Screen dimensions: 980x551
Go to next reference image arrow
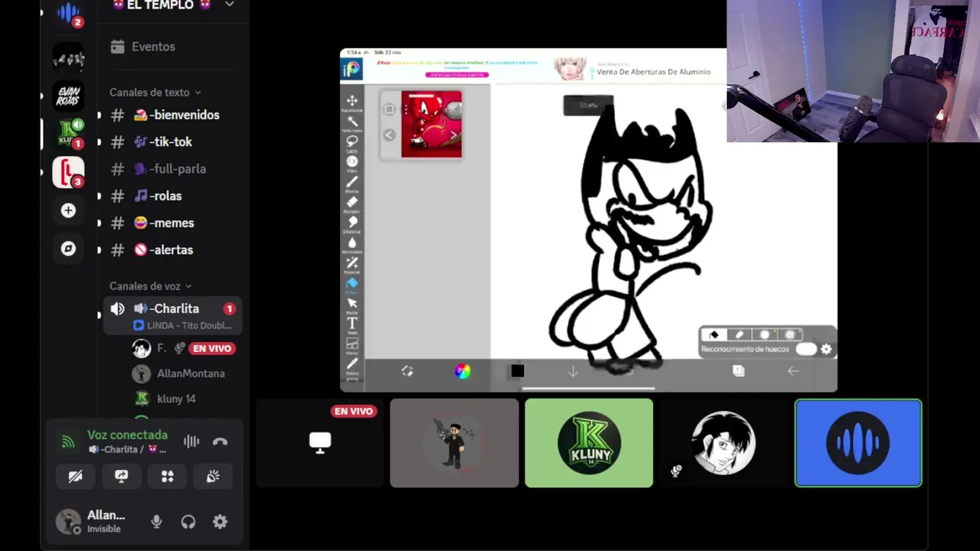coord(453,135)
